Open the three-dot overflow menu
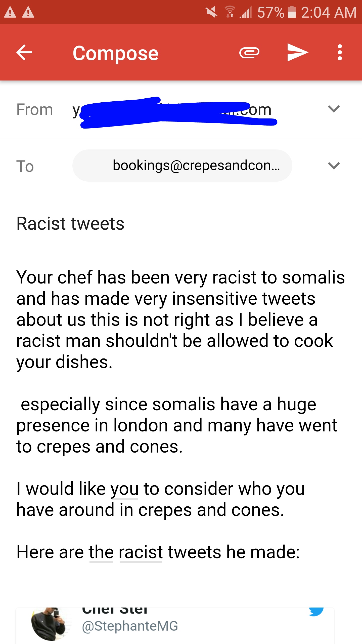This screenshot has height=644, width=362. click(340, 52)
